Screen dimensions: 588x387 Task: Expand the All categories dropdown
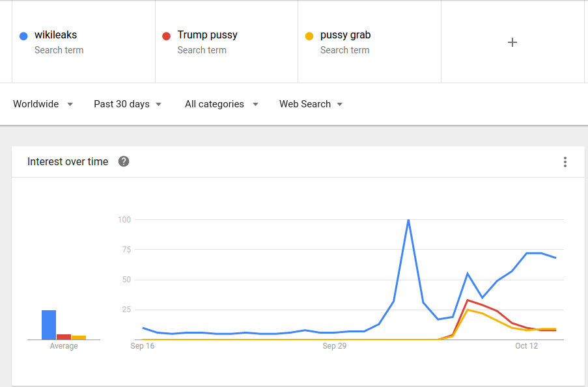pyautogui.click(x=221, y=104)
